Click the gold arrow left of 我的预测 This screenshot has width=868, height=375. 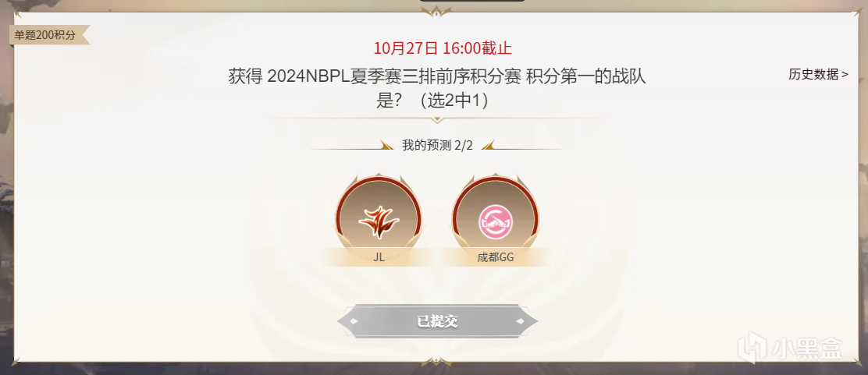click(387, 146)
